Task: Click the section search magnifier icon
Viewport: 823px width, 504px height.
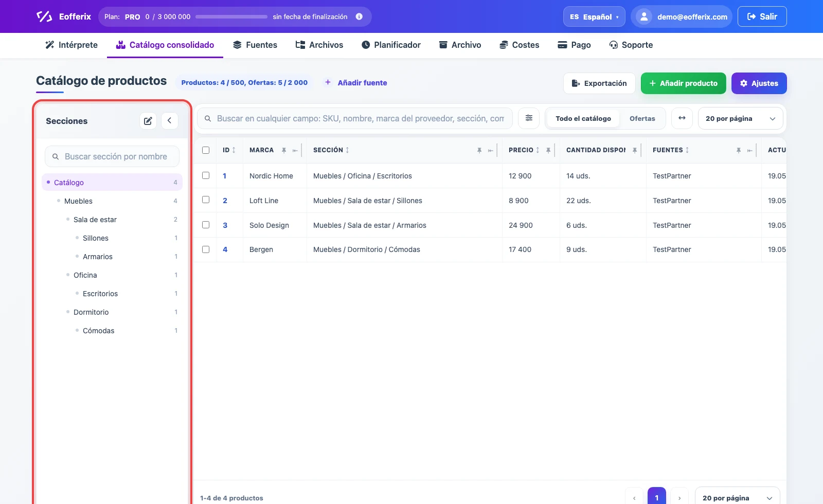Action: coord(56,157)
